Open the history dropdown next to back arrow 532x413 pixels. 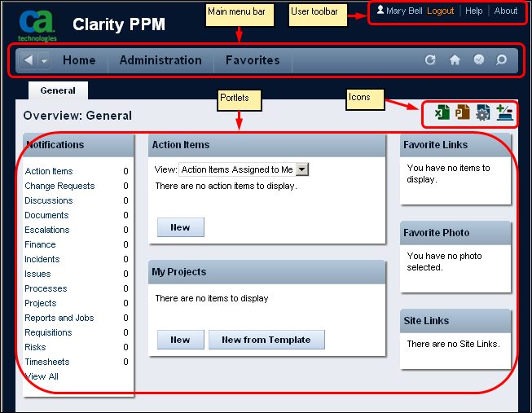(44, 61)
